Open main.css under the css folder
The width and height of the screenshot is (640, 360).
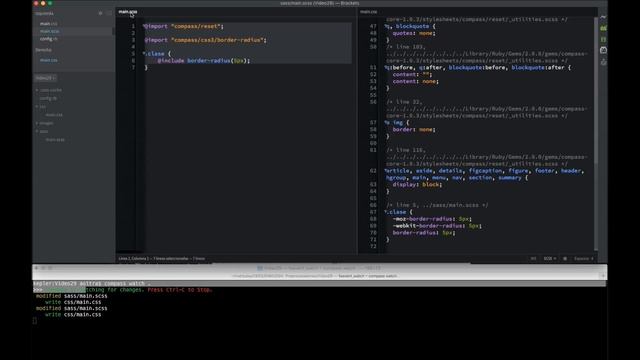(54, 115)
